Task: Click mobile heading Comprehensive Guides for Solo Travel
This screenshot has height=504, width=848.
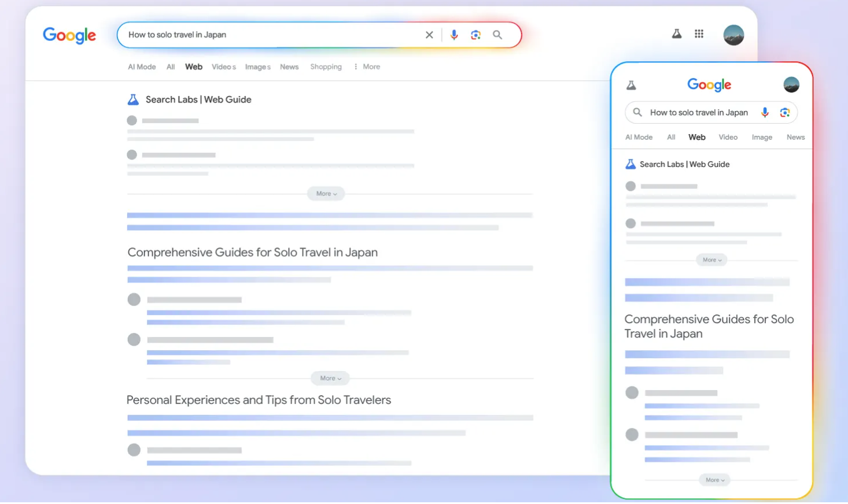Action: click(x=709, y=327)
